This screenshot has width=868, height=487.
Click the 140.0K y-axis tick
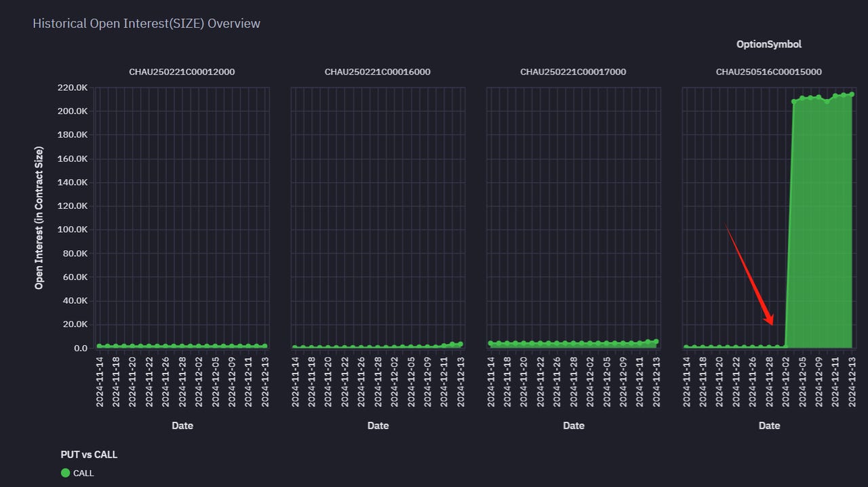[71, 182]
